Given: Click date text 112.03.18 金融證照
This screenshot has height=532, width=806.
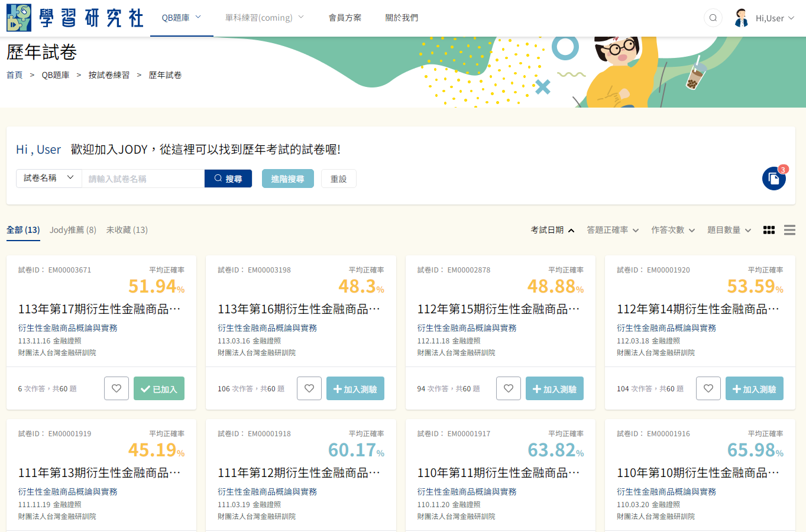Looking at the screenshot, I should tap(648, 341).
